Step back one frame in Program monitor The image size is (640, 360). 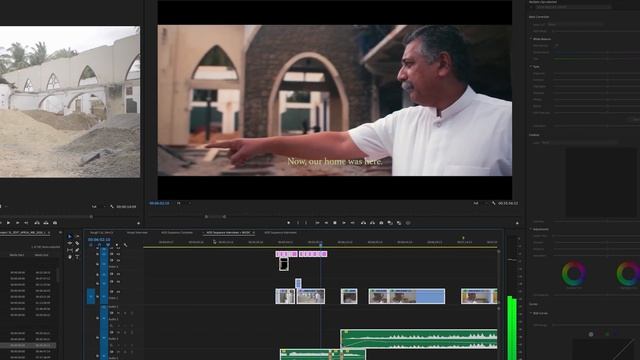[x=326, y=223]
